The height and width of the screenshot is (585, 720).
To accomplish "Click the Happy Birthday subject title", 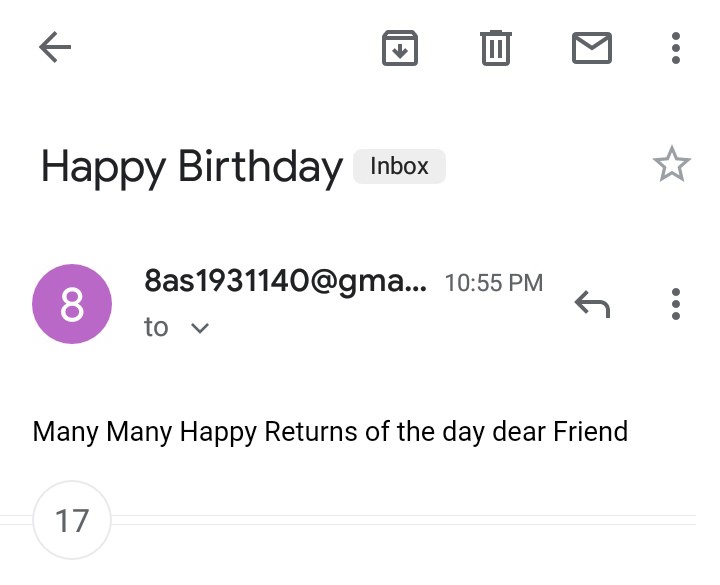I will click(x=192, y=168).
